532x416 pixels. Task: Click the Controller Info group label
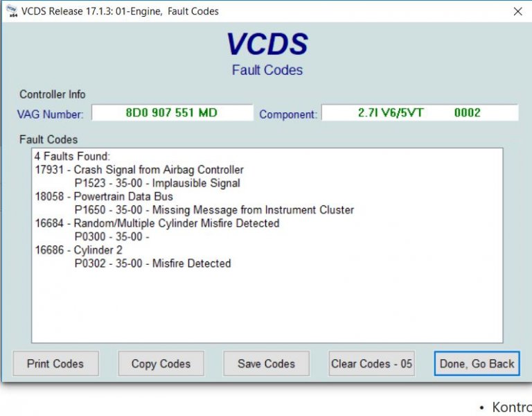[53, 94]
